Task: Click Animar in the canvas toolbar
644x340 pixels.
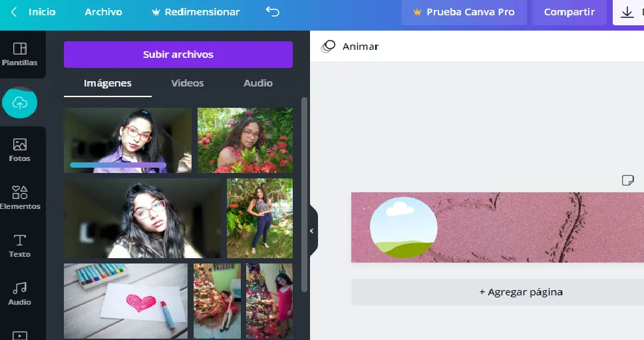Action: pos(361,47)
